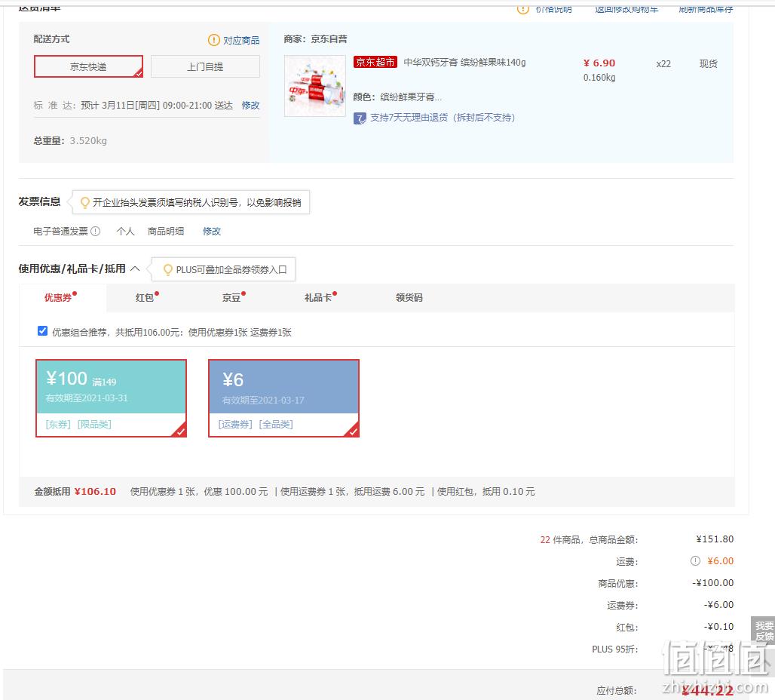The height and width of the screenshot is (700, 775).
Task: Click the x22 quantity text
Action: coord(663,64)
